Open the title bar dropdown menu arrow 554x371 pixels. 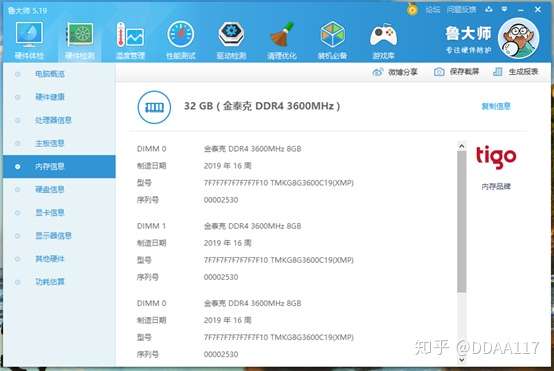(505, 10)
